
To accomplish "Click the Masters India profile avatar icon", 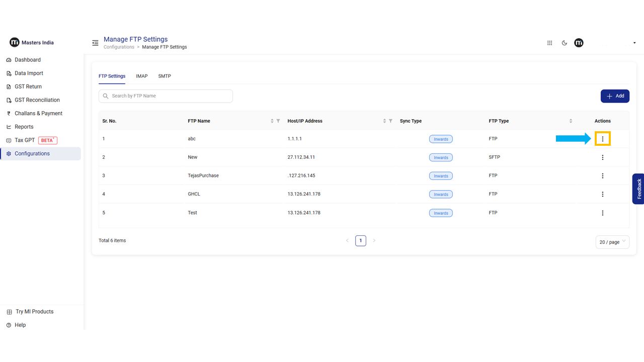I will pos(579,43).
